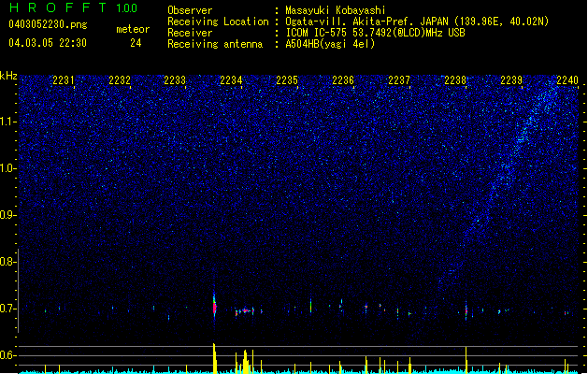This screenshot has width=588, height=374.
Task: Click the strong red meteor echo before 2234
Action: (214, 306)
